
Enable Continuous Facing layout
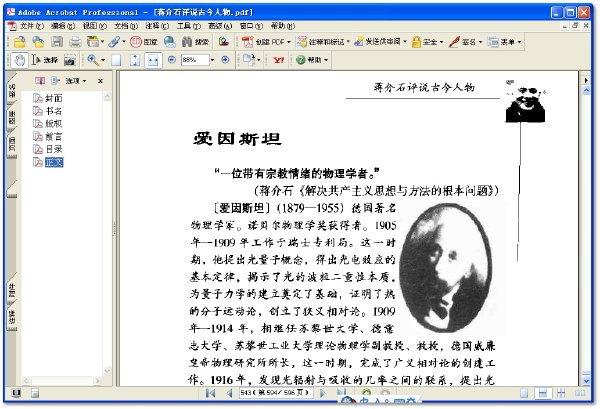[561, 393]
